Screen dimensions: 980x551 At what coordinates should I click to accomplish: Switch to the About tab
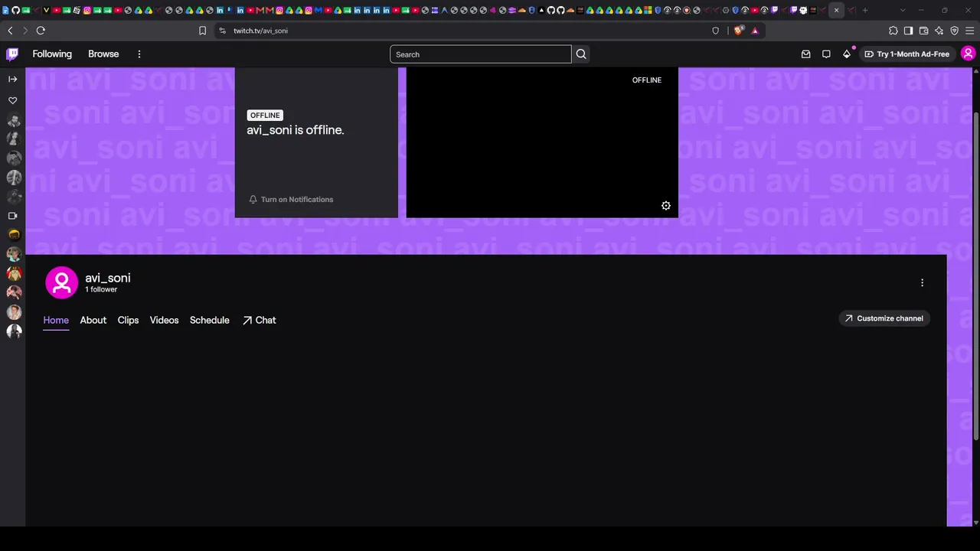(x=93, y=321)
